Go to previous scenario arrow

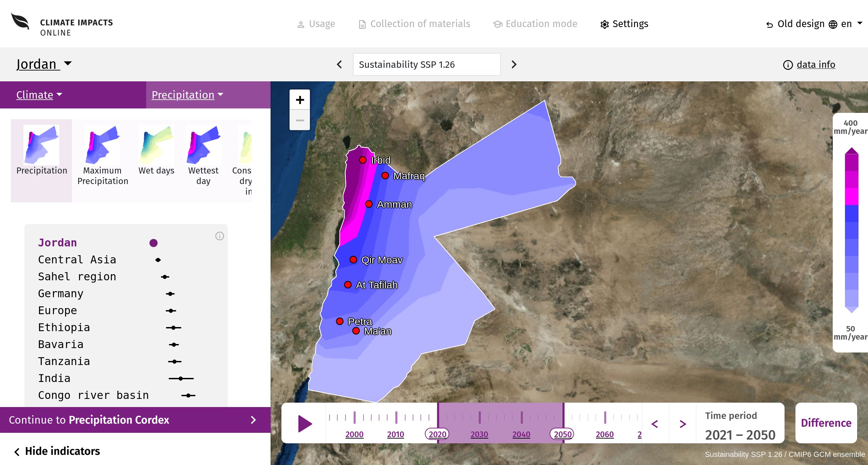[x=339, y=64]
